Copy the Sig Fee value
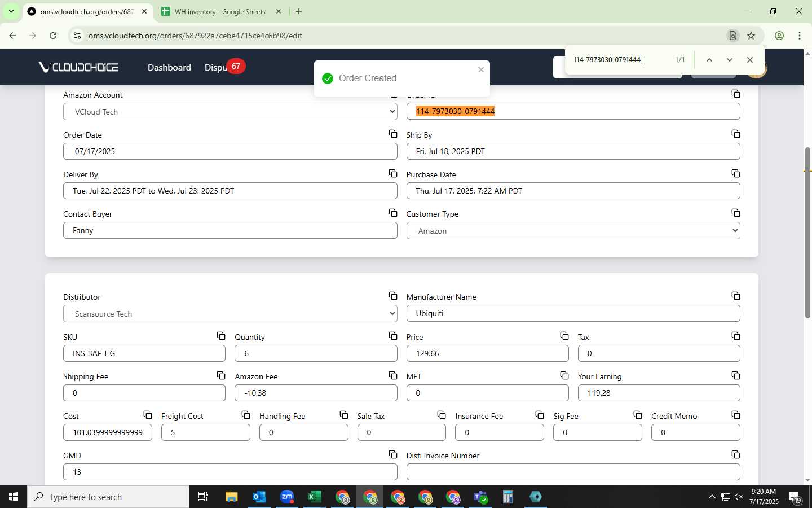The height and width of the screenshot is (508, 812). pos(637,415)
